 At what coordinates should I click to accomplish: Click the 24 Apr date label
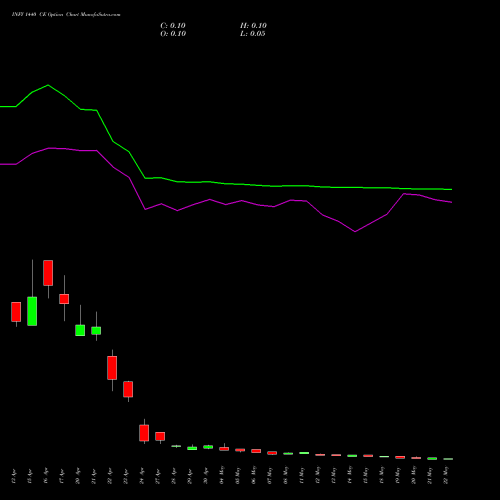click(x=142, y=476)
